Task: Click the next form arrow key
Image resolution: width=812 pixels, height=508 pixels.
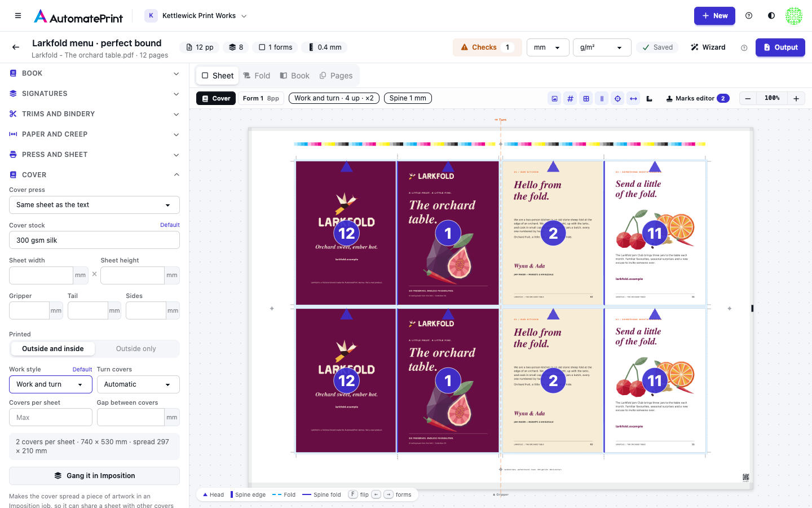Action: click(x=389, y=494)
